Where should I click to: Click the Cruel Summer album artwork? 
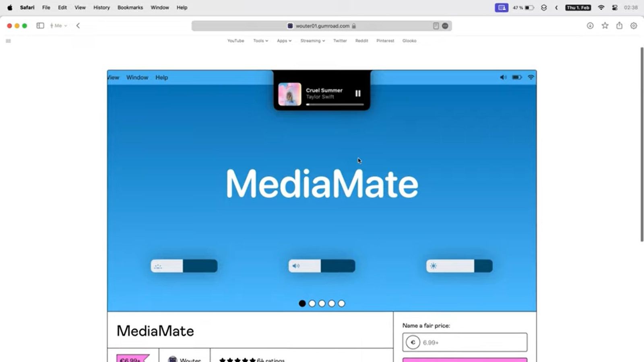click(x=290, y=94)
